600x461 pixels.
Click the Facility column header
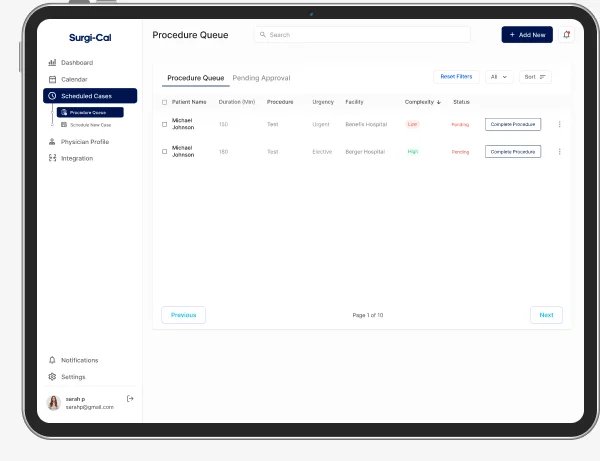[354, 102]
